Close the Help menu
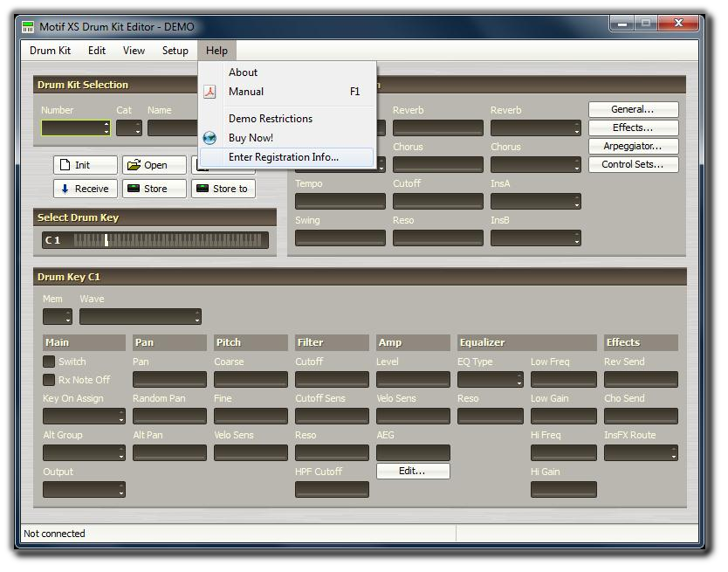The width and height of the screenshot is (728, 572). point(216,51)
